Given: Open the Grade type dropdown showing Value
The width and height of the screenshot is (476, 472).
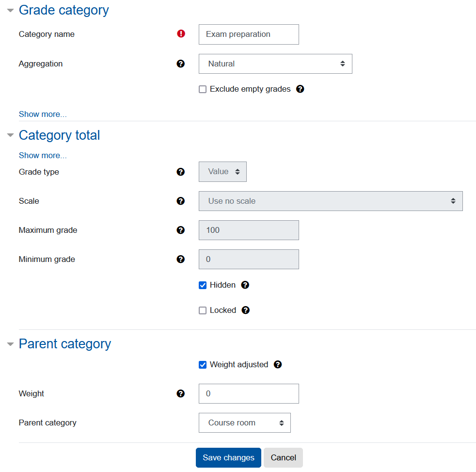Looking at the screenshot, I should tap(222, 172).
